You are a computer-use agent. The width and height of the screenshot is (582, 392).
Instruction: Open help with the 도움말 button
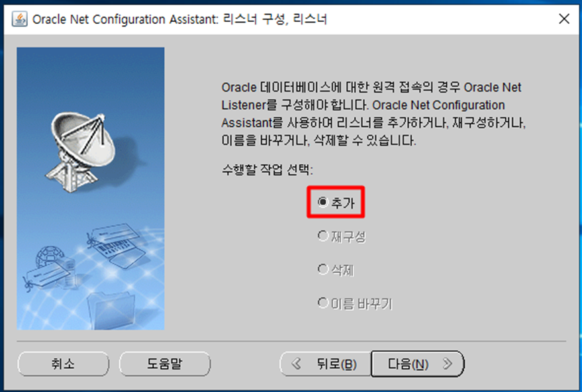click(165, 364)
